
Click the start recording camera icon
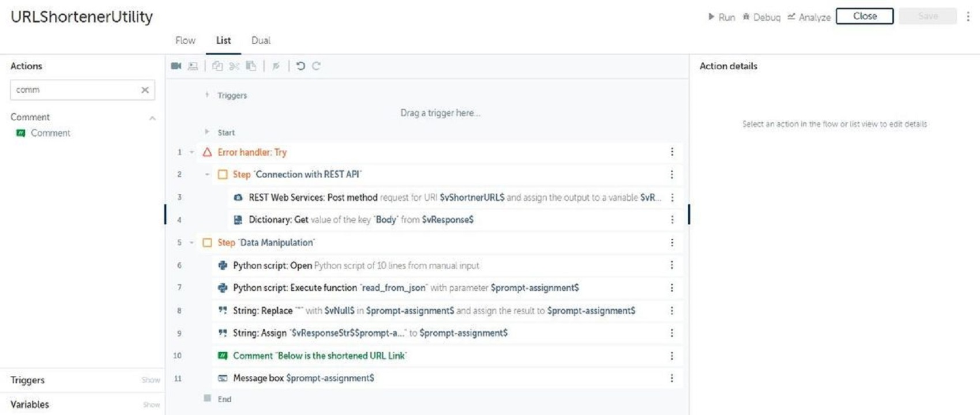pyautogui.click(x=177, y=66)
